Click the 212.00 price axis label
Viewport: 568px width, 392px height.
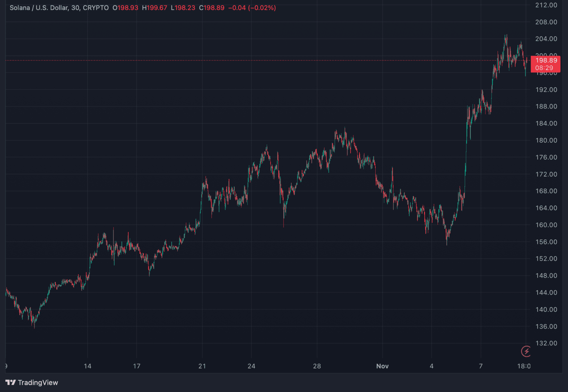pos(546,5)
